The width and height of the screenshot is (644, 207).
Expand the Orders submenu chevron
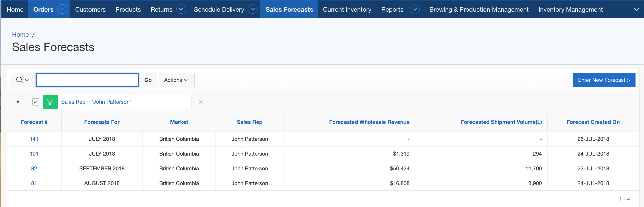pos(62,9)
